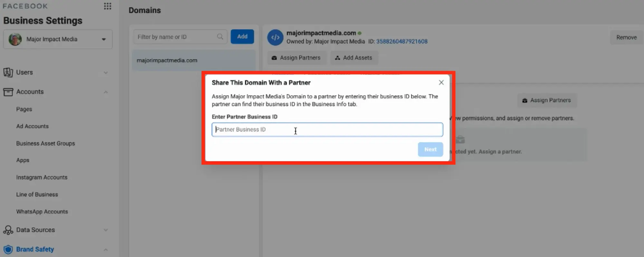The image size is (644, 257).
Task: Click the majorimpactmedia.com domain heading
Action: (x=321, y=33)
